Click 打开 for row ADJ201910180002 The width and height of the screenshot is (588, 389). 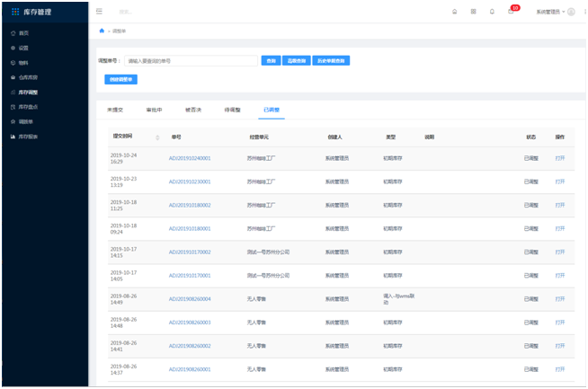tap(560, 206)
